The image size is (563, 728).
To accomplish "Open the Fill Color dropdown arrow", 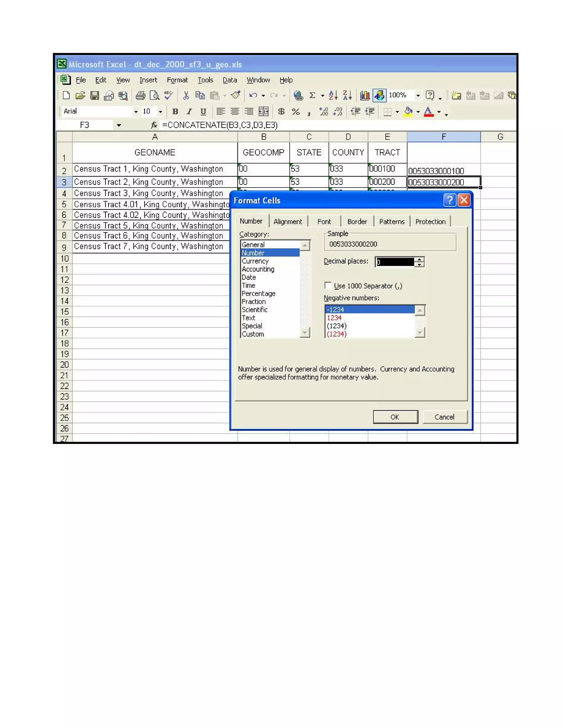I will coord(418,112).
